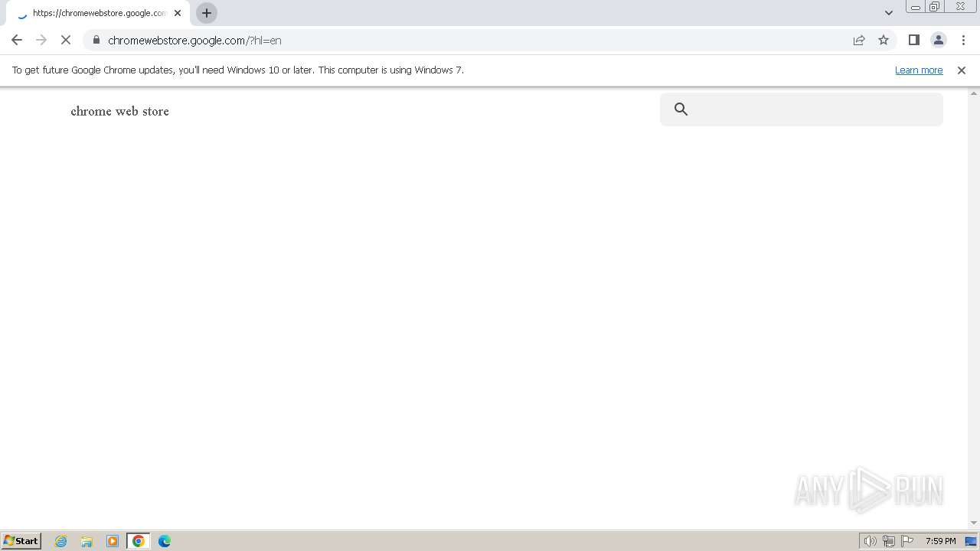Open Chrome's three-dot menu
This screenshot has width=980, height=551.
coord(963,40)
